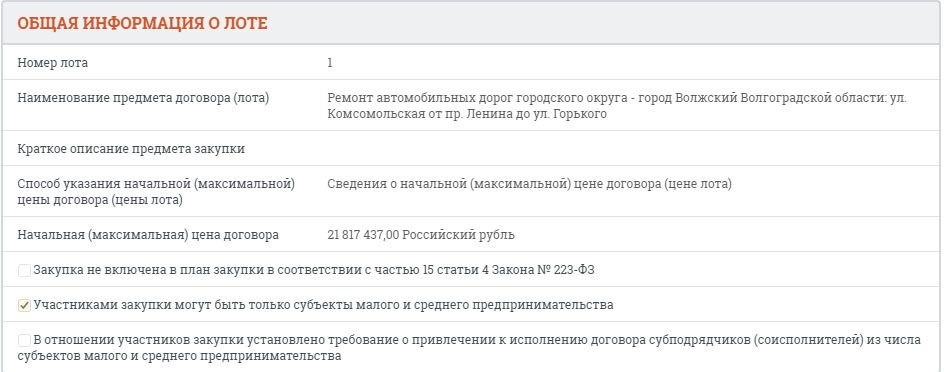
Task: Enable the checkbox for привлечение субподрядчиков (соисполнителей)
Action: click(x=24, y=341)
